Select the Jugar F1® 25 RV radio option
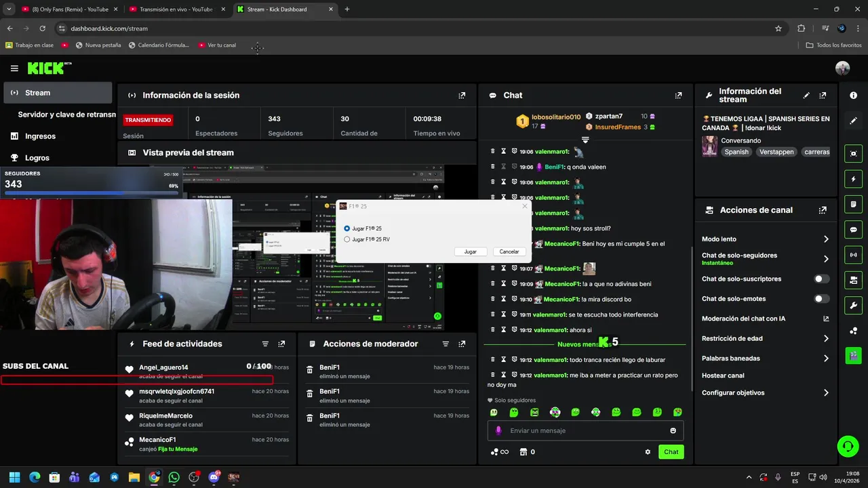Screen dimensions: 868x488 [347, 239]
